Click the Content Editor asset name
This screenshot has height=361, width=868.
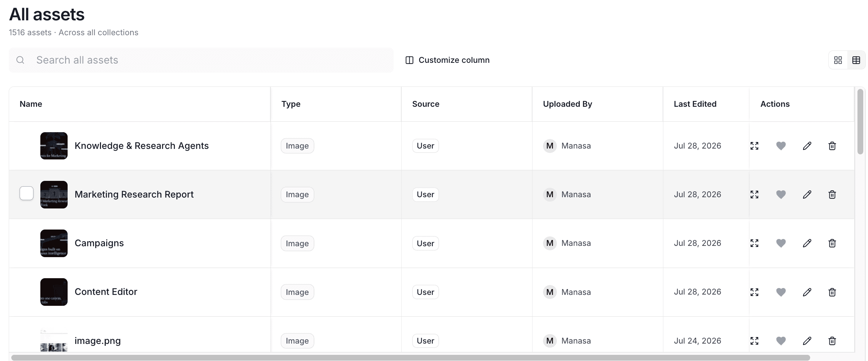click(106, 292)
